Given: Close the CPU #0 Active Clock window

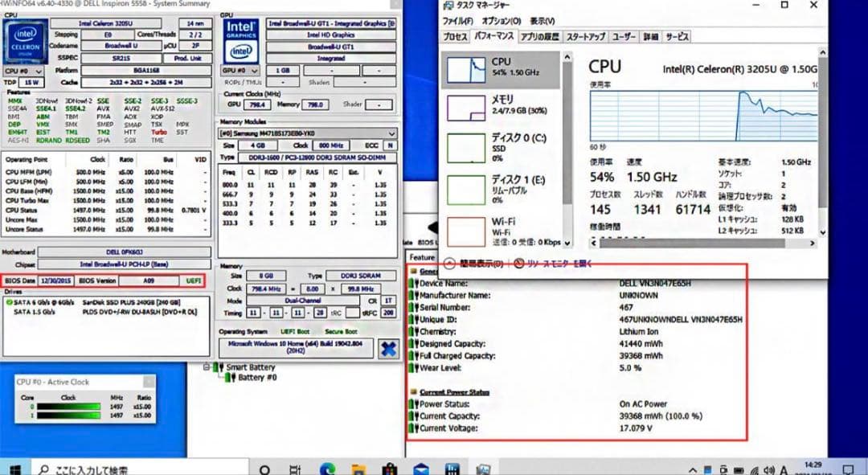Looking at the screenshot, I should [x=149, y=382].
